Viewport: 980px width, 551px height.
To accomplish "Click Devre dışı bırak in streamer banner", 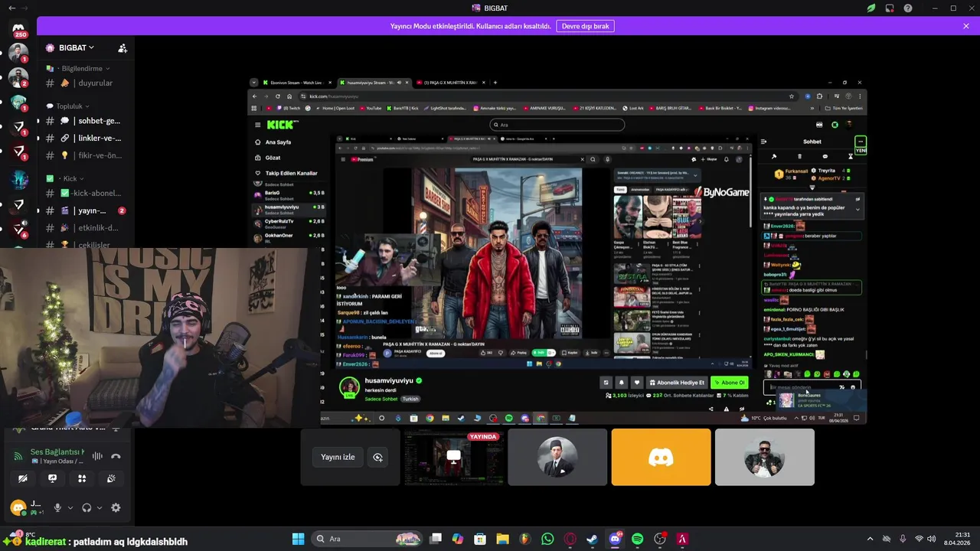I will [x=585, y=26].
